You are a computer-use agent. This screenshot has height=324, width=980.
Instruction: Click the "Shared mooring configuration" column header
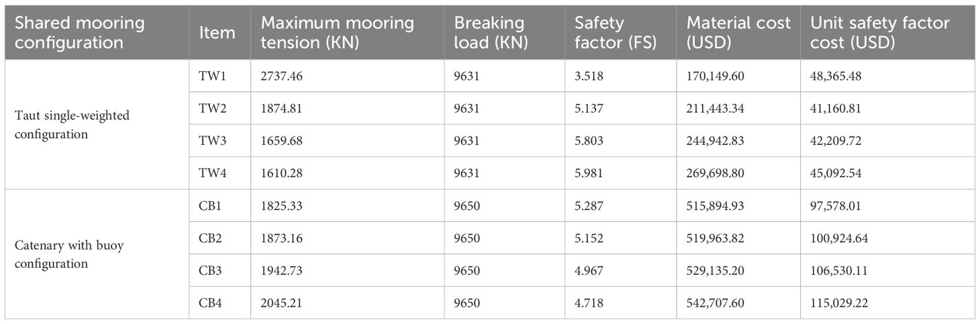coord(79,33)
